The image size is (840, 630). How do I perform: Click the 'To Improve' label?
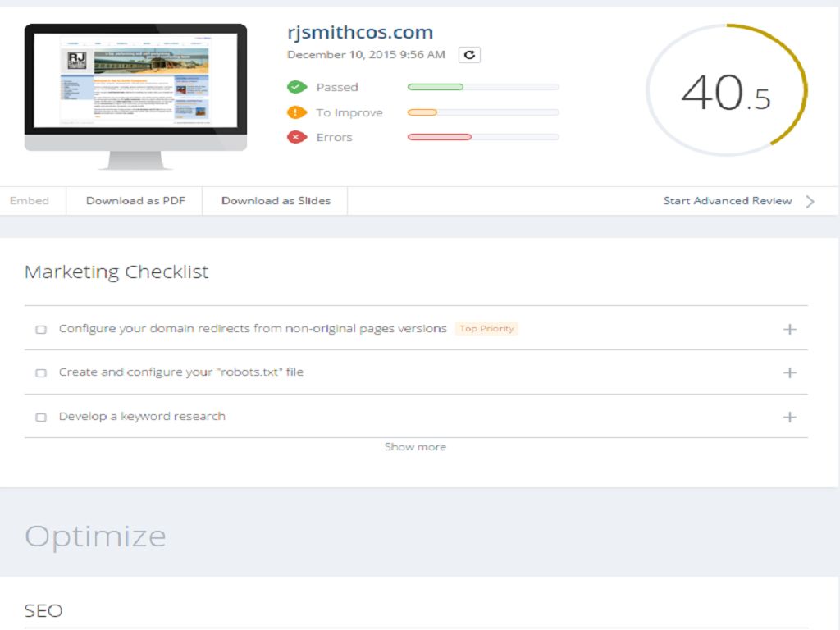pyautogui.click(x=349, y=112)
